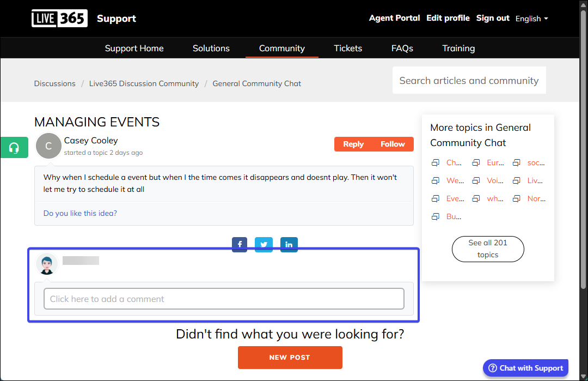Click the topic icon beside "Bu..."

pyautogui.click(x=436, y=216)
